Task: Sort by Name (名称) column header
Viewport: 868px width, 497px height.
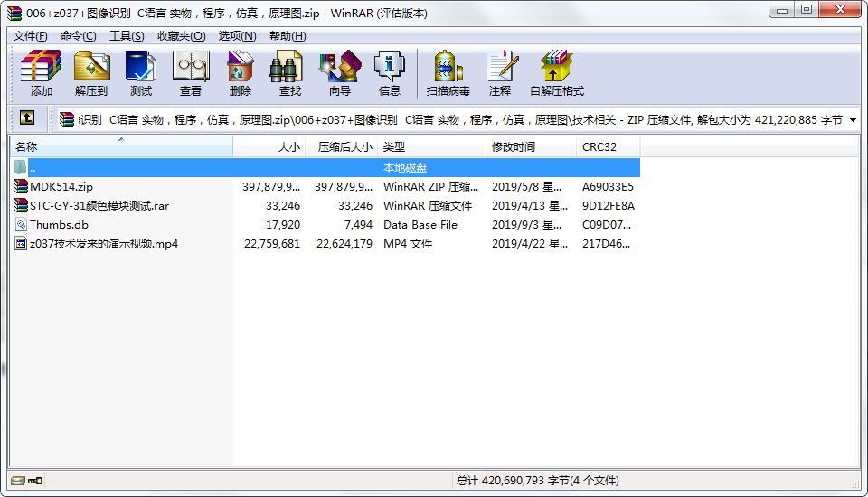Action: tap(121, 147)
